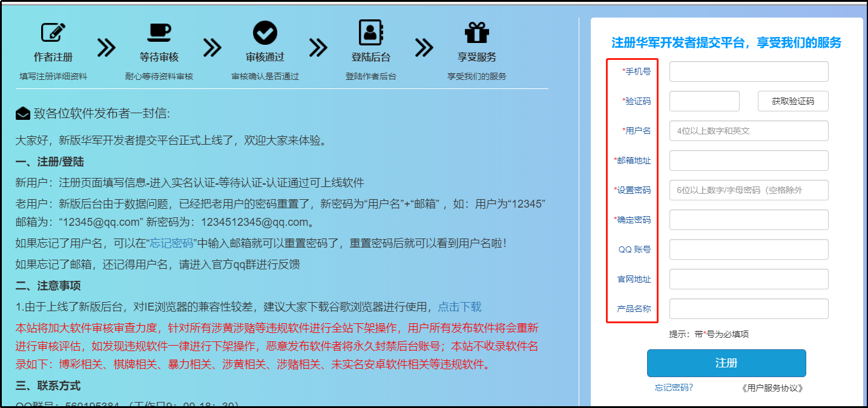Screen dimensions: 868x408
Task: Click the *邮箱地址 field label
Action: pyautogui.click(x=632, y=160)
